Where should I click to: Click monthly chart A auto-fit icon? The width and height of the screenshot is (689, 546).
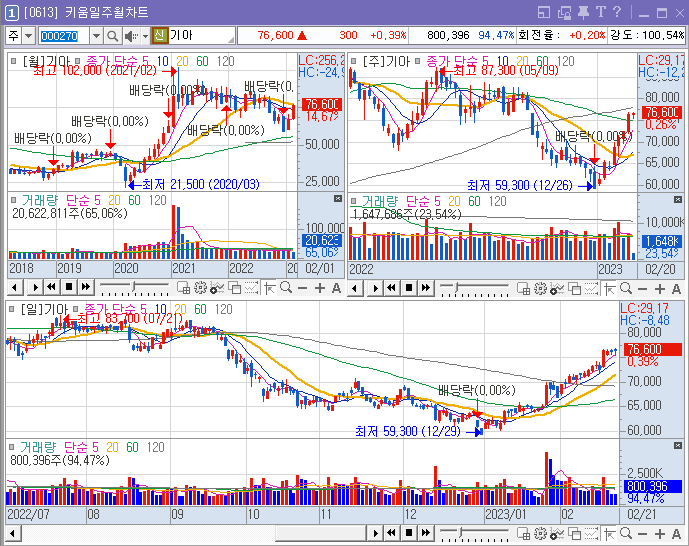pyautogui.click(x=336, y=289)
